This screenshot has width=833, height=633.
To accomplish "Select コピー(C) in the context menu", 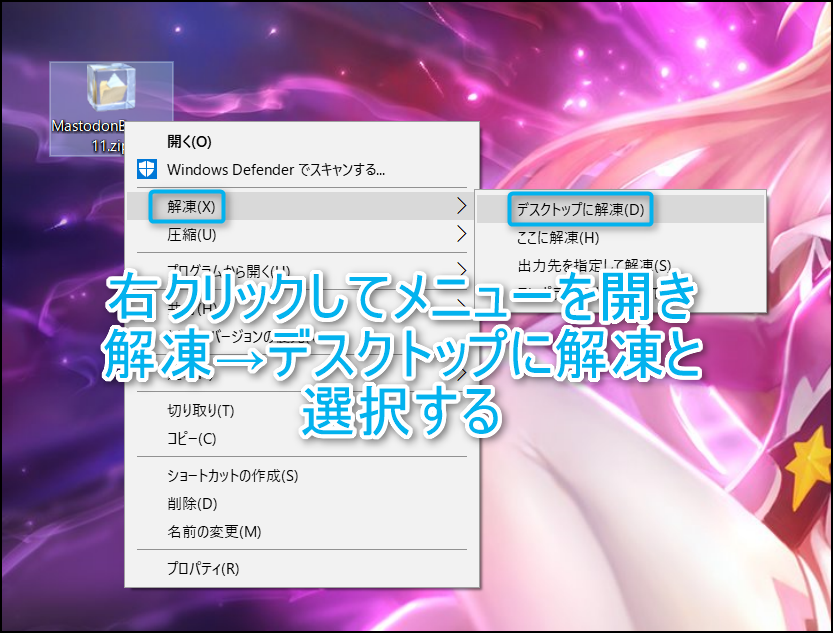I will (x=192, y=438).
